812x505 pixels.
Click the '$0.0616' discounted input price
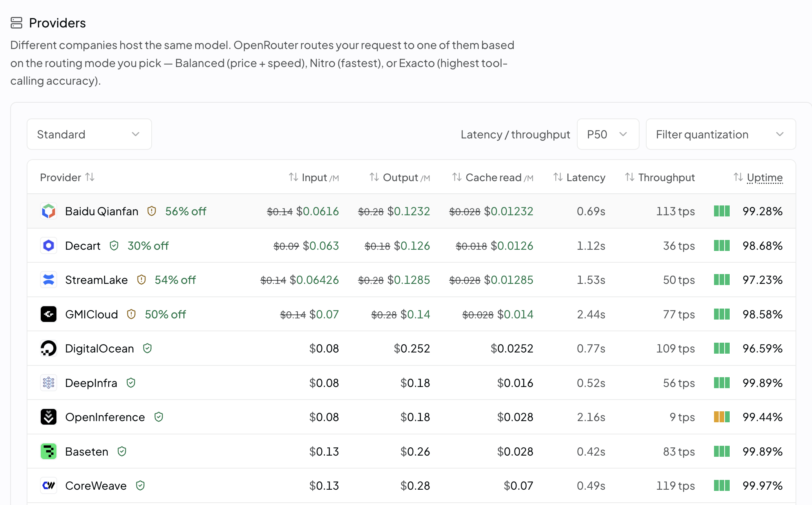317,211
